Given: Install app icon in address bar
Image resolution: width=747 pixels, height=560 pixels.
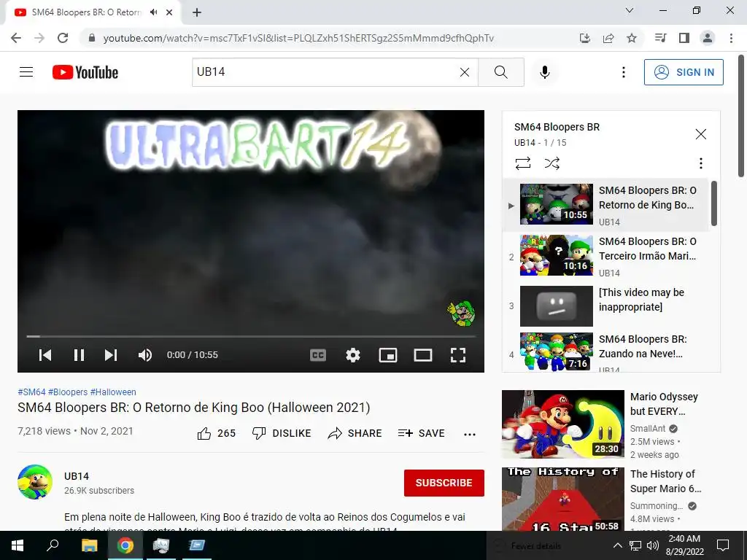Looking at the screenshot, I should pyautogui.click(x=584, y=38).
